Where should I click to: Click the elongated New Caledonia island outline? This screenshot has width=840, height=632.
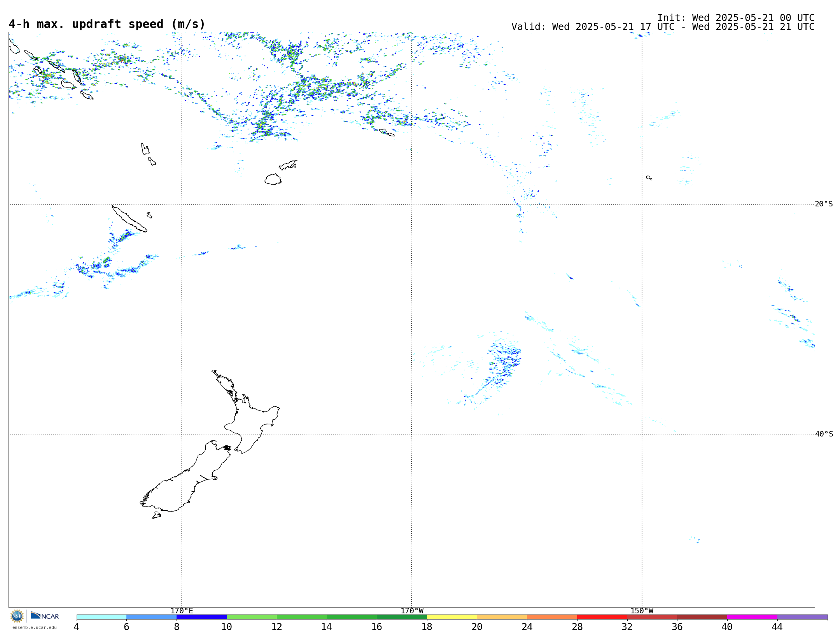click(129, 219)
